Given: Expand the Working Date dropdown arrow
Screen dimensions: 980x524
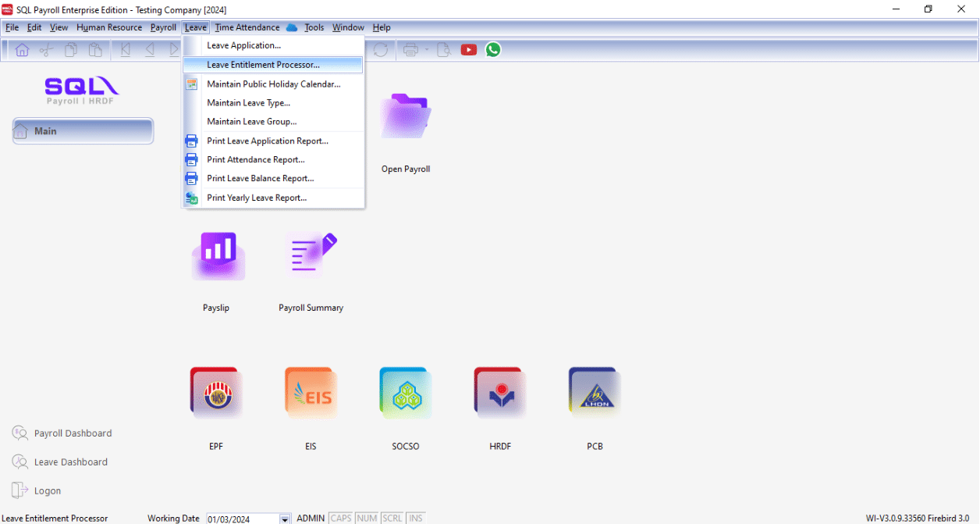Looking at the screenshot, I should tap(285, 519).
